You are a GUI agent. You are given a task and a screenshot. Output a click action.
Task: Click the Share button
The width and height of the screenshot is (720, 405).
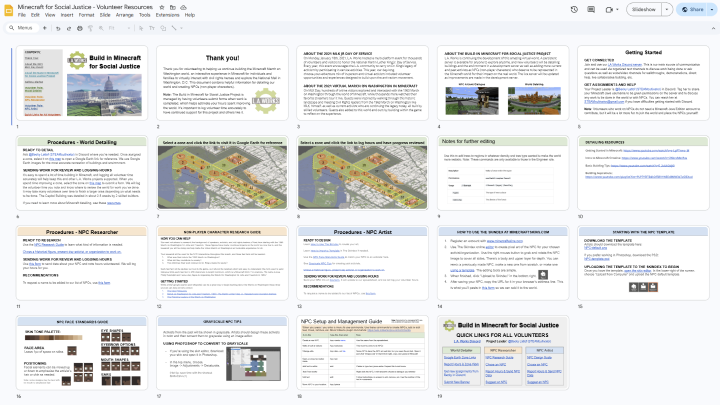[x=692, y=9]
